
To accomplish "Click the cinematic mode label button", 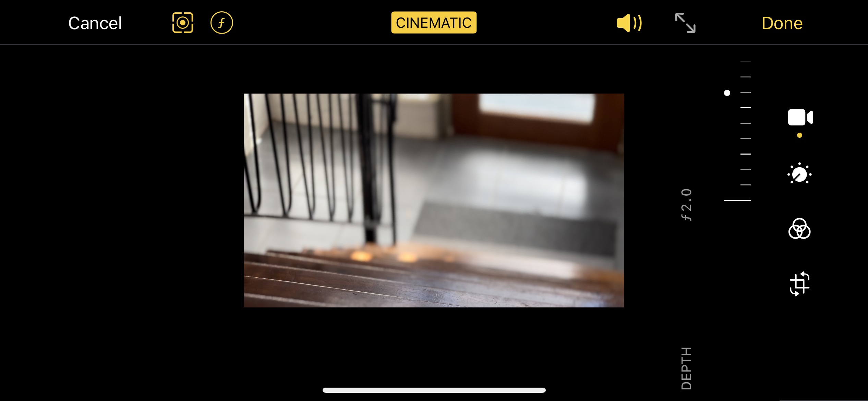I will (433, 22).
